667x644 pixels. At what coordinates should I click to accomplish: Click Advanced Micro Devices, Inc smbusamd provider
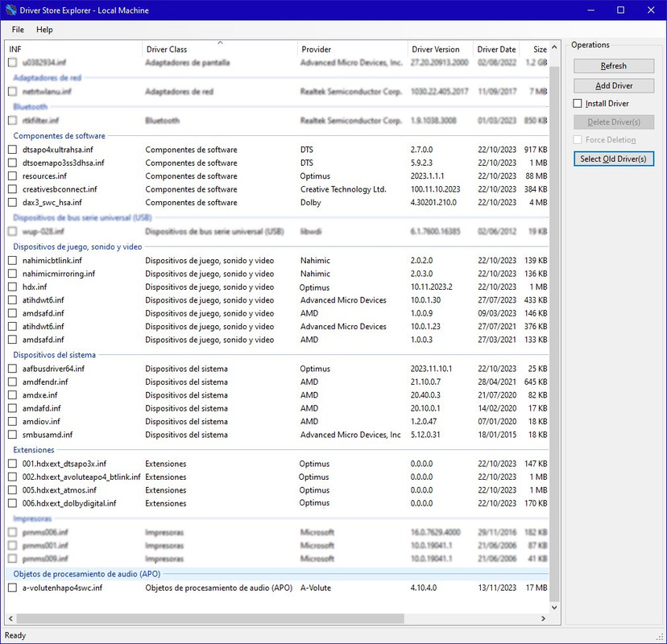pos(350,435)
